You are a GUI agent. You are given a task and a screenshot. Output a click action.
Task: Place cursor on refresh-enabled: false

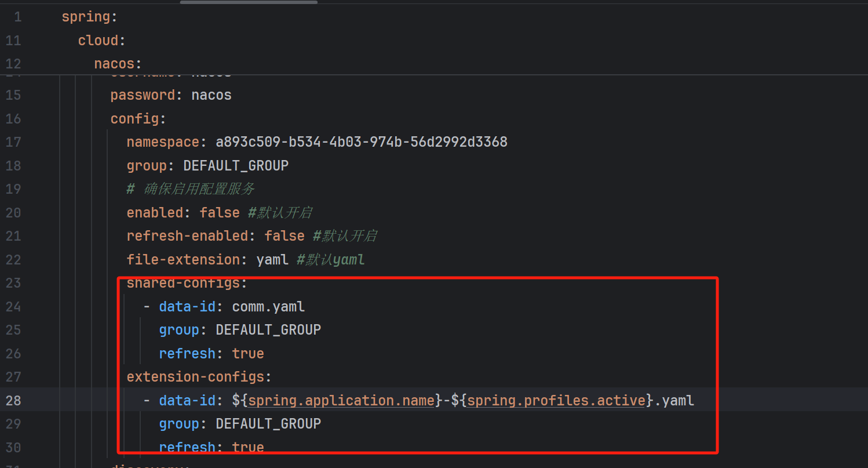click(214, 235)
